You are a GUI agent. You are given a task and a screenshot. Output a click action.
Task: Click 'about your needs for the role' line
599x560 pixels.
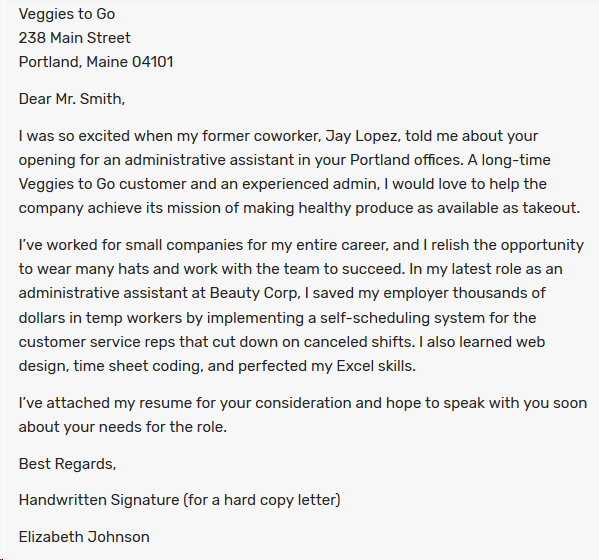pyautogui.click(x=123, y=427)
